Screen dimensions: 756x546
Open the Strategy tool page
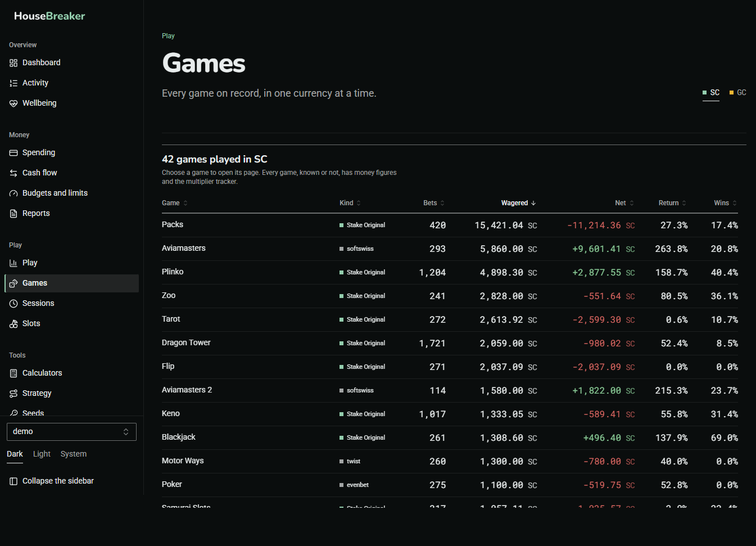coord(71,394)
